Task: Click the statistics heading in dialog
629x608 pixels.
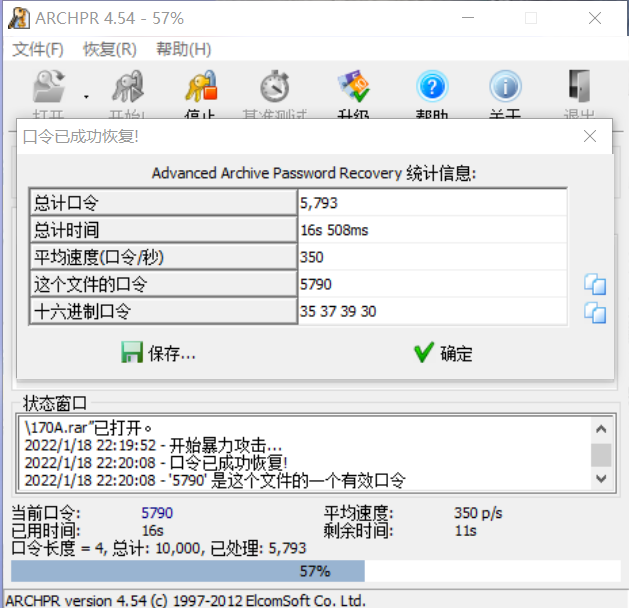Action: coord(314,173)
